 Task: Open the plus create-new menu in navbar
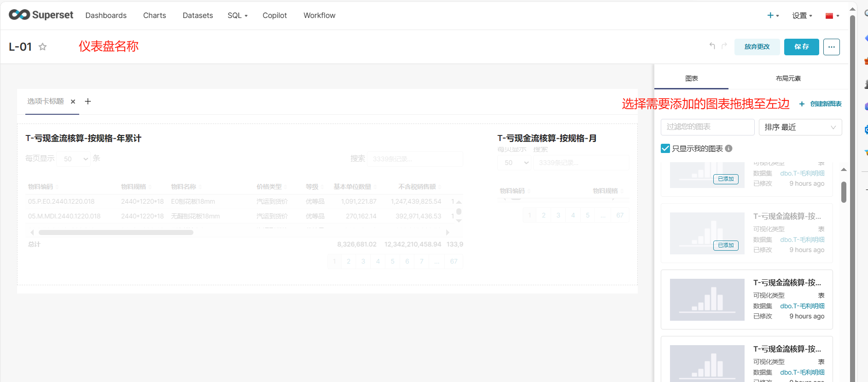point(773,15)
